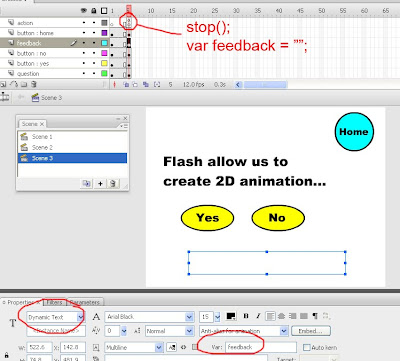
Task: Click the Modify Onion Markers icon
Action: 157,85
